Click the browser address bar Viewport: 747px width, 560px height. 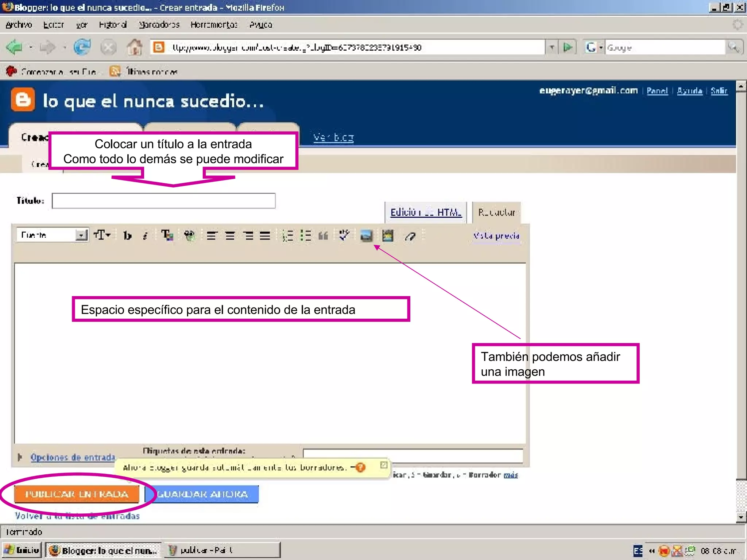click(x=347, y=47)
